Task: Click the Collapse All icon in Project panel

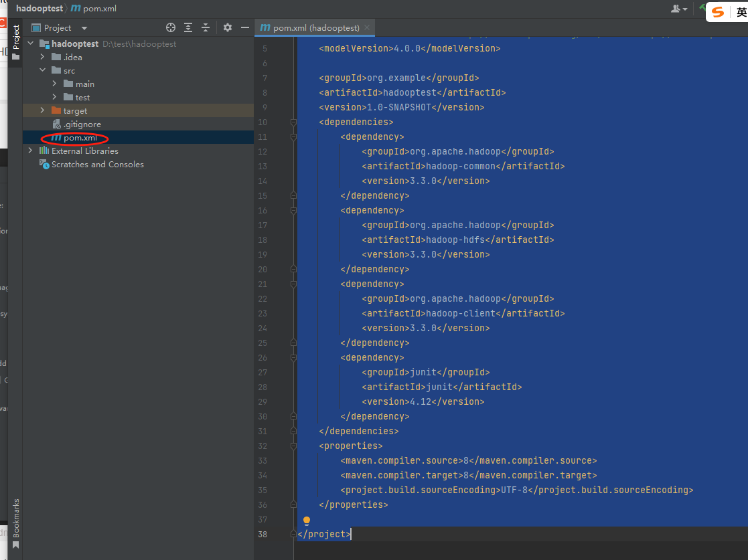Action: click(x=206, y=27)
